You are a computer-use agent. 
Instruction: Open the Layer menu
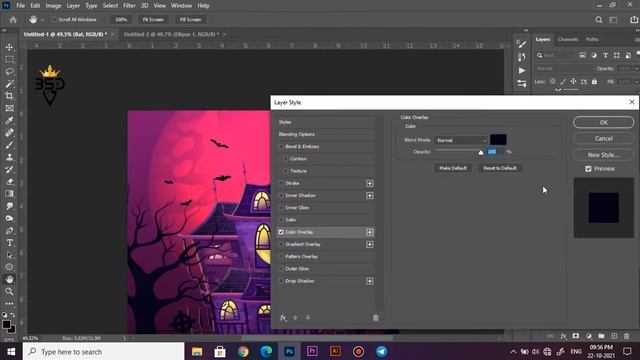click(73, 6)
